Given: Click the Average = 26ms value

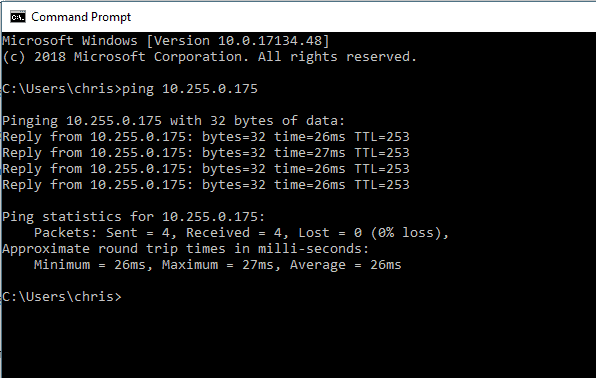Looking at the screenshot, I should tap(346, 265).
